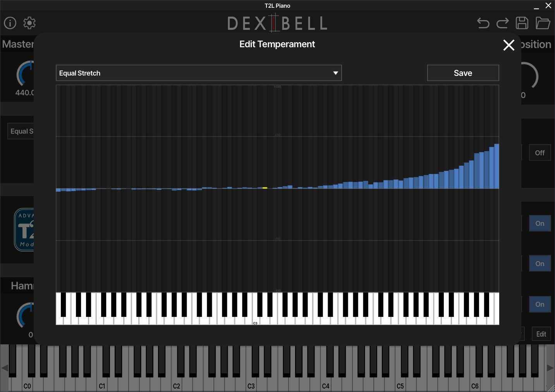The width and height of the screenshot is (555, 392).
Task: Expand the Equal Stretch temperament dropdown
Action: [x=198, y=73]
